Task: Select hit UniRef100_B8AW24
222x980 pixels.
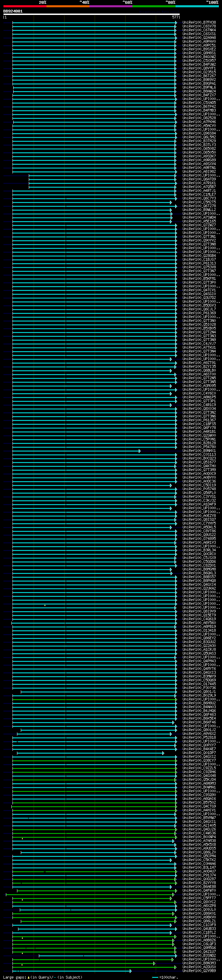Action: pyautogui.click(x=199, y=91)
